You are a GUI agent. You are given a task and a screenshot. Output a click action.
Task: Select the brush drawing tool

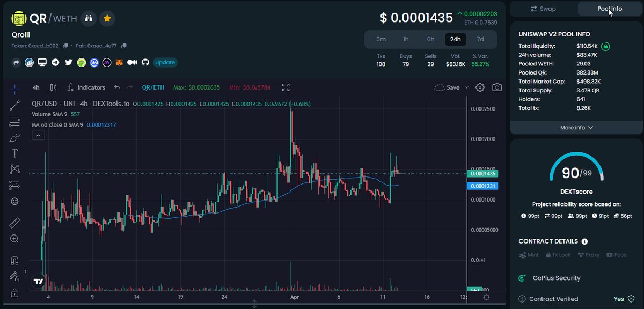pos(15,137)
